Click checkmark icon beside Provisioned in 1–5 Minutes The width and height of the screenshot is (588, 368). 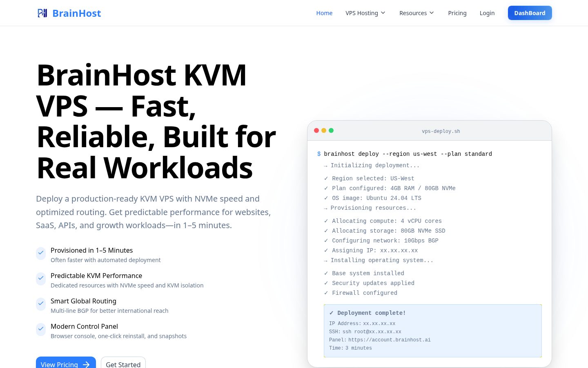click(x=41, y=253)
